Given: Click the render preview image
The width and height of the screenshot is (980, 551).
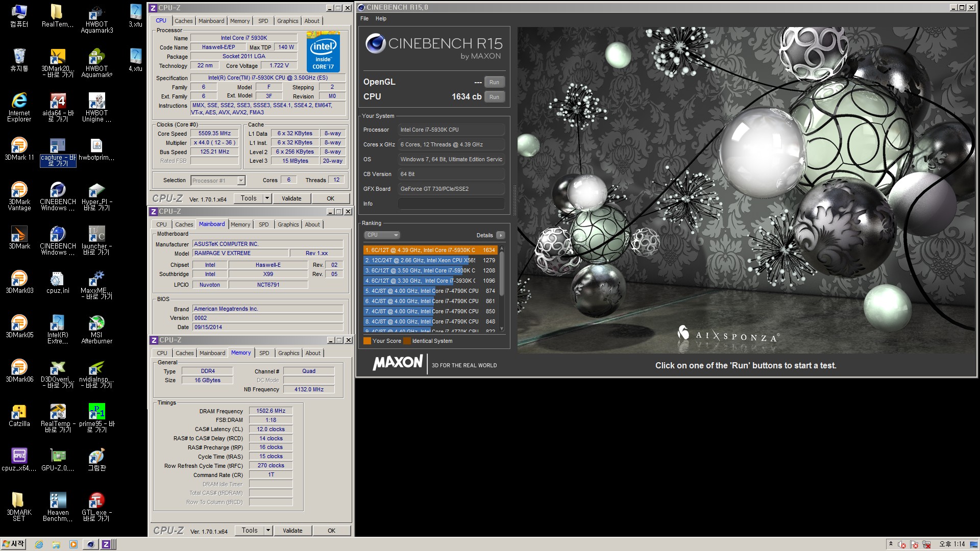Looking at the screenshot, I should pyautogui.click(x=746, y=190).
